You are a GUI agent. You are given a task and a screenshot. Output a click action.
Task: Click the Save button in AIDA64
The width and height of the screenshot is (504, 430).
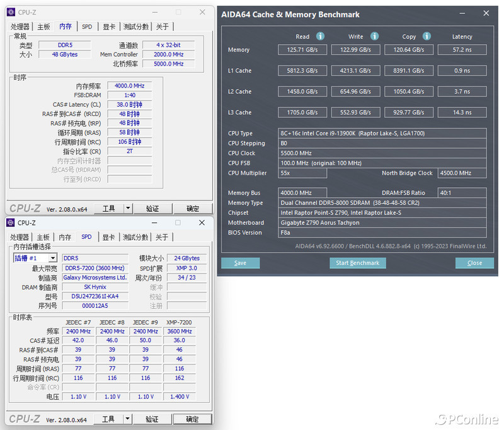point(240,263)
